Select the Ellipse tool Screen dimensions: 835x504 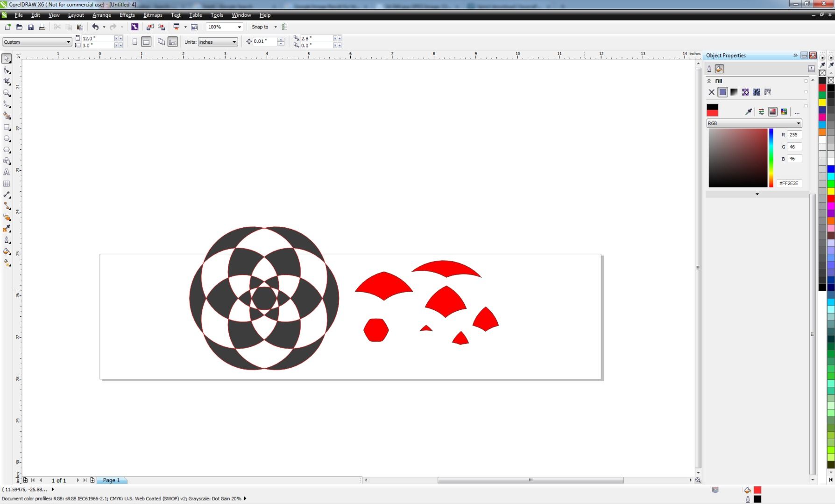click(7, 139)
